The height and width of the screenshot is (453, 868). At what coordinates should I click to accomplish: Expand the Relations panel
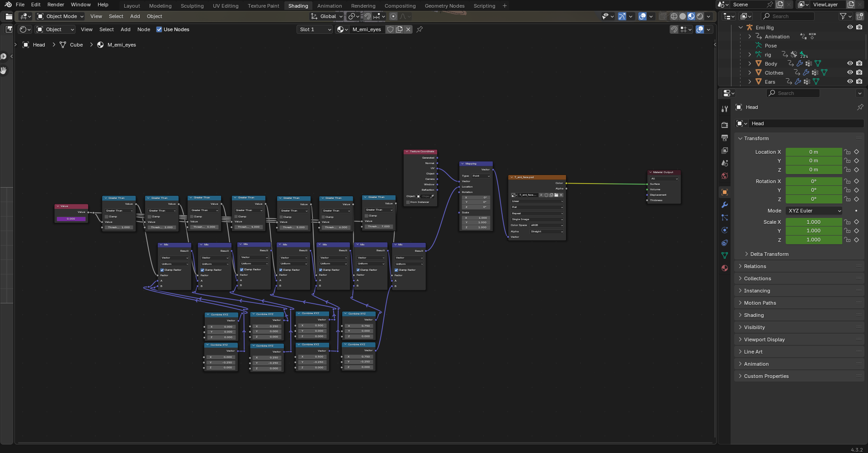(x=755, y=266)
